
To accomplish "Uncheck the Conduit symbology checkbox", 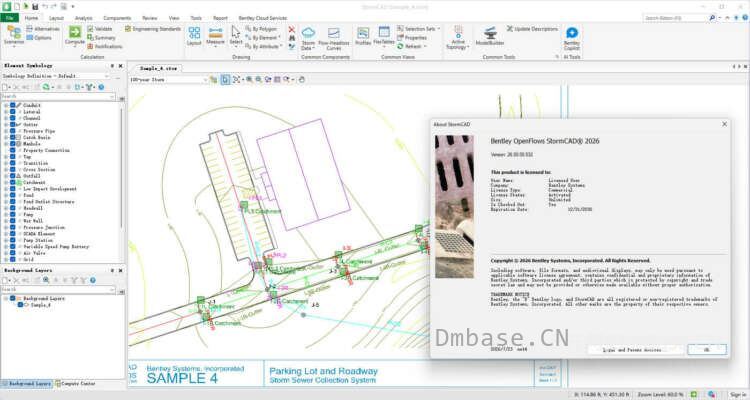I will pos(13,105).
